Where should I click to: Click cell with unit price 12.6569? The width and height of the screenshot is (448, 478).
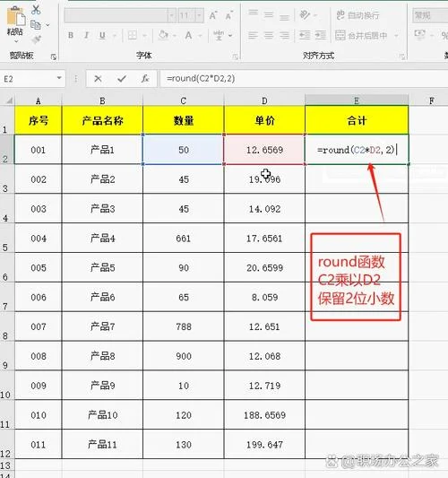[264, 150]
